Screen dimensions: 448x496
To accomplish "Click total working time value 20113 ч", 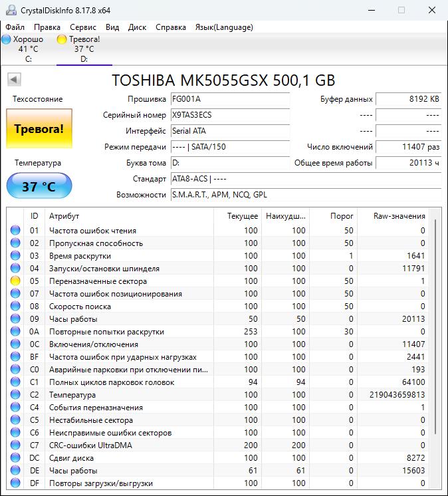I will tap(409, 163).
